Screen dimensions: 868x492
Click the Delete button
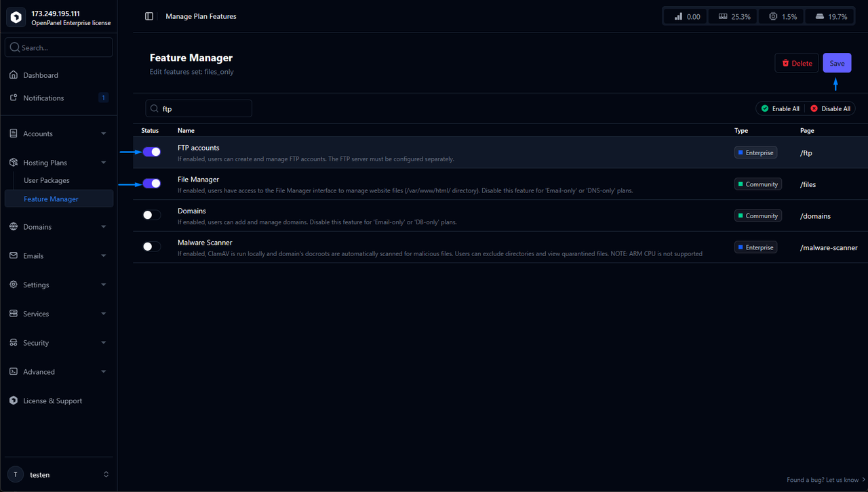coord(797,63)
